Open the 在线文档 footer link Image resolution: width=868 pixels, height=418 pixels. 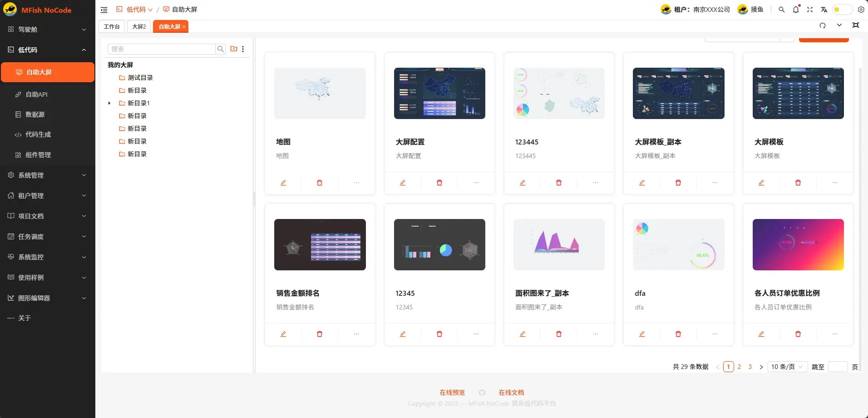click(511, 393)
